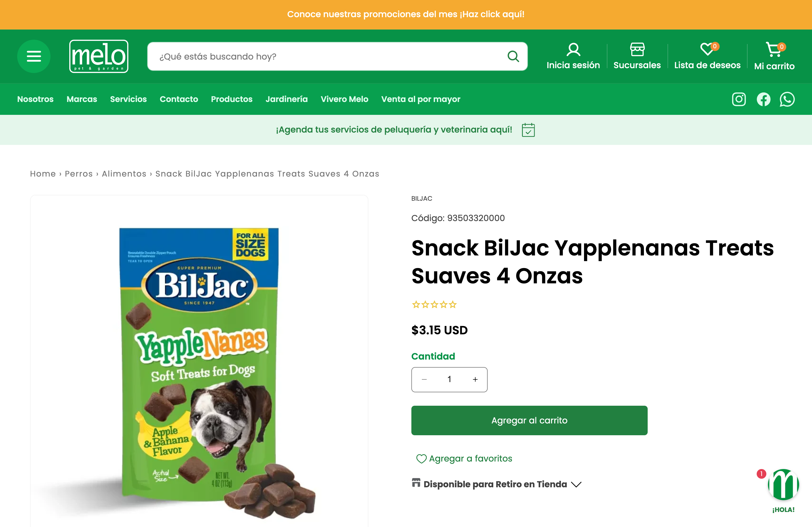Click the Melo pet & garden logo

[x=99, y=56]
